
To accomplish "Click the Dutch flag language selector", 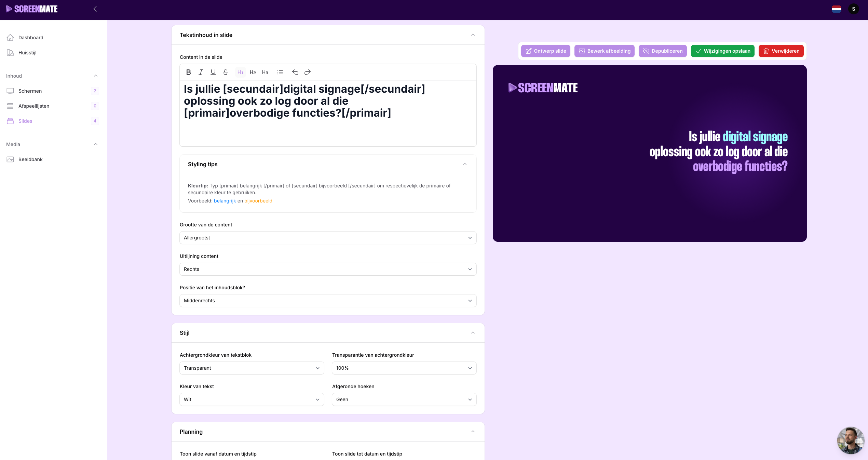I will [x=837, y=9].
